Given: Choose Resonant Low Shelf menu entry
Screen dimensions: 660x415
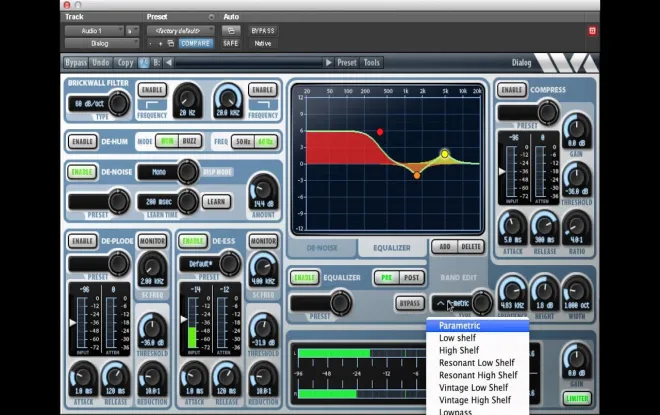Looking at the screenshot, I should point(478,363).
